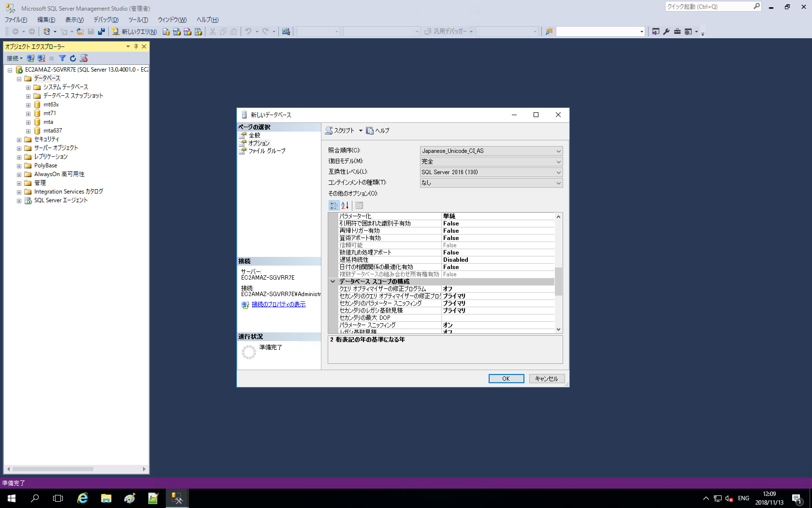Screen dimensions: 812x508
Task: Click the Toolbox briefcase icon
Action: [x=677, y=32]
